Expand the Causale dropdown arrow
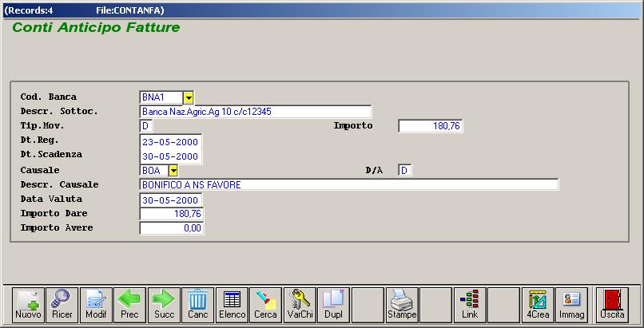Image resolution: width=644 pixels, height=328 pixels. click(173, 171)
